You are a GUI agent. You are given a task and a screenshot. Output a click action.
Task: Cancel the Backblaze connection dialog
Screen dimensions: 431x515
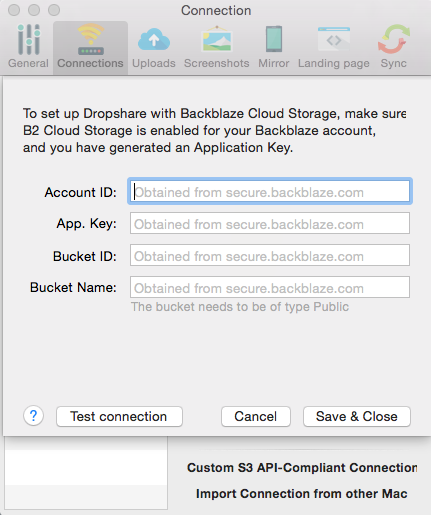(x=256, y=416)
